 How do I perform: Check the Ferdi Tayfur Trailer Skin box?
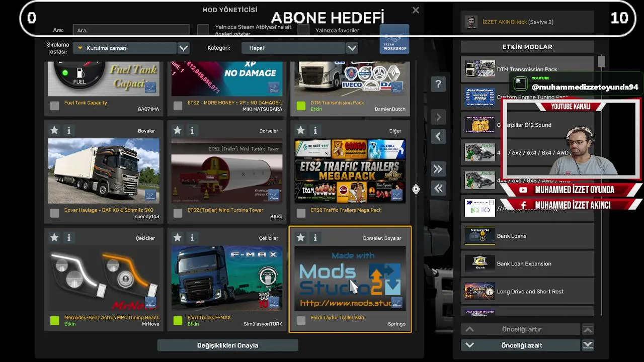(301, 320)
